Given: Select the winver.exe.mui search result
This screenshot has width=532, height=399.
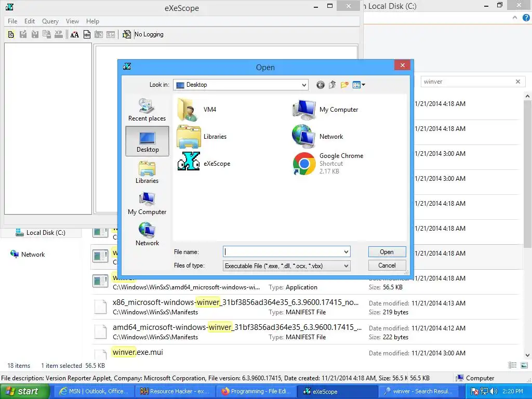Looking at the screenshot, I should [305, 353].
